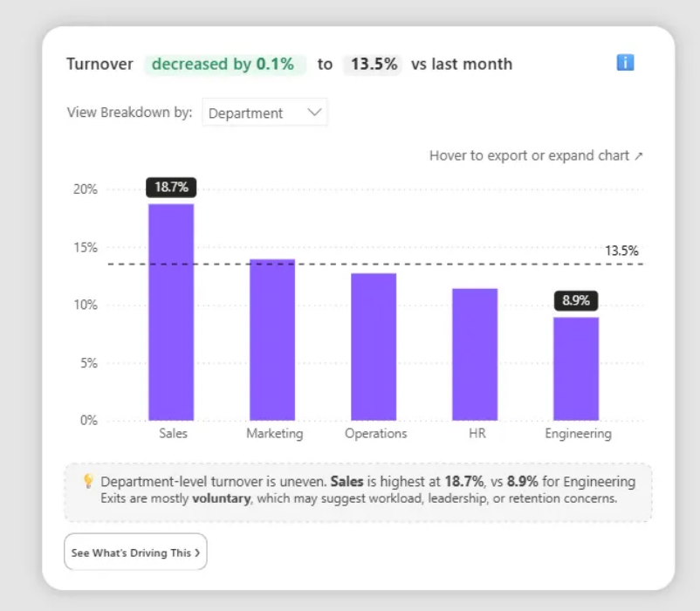Open the Department breakdown dropdown
The image size is (700, 611).
click(264, 113)
